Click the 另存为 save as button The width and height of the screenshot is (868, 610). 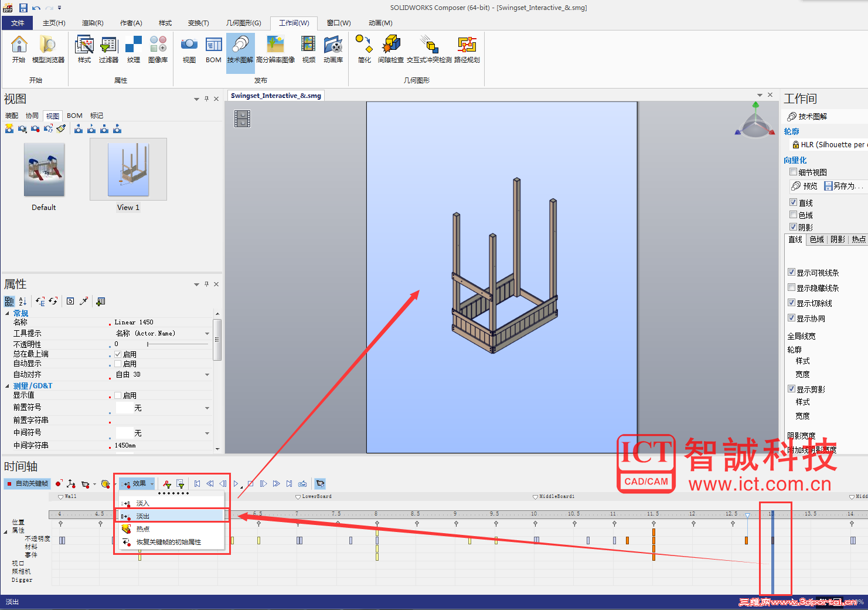click(x=843, y=186)
